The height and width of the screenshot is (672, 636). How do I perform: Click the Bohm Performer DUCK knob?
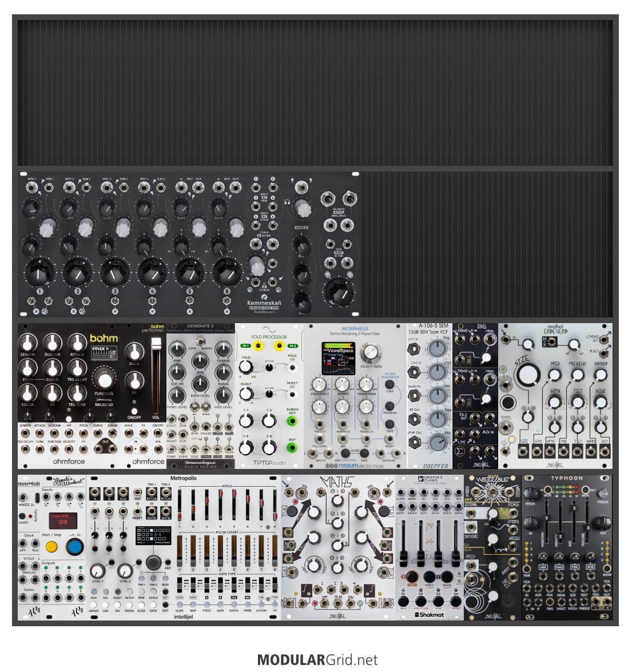pos(134,351)
